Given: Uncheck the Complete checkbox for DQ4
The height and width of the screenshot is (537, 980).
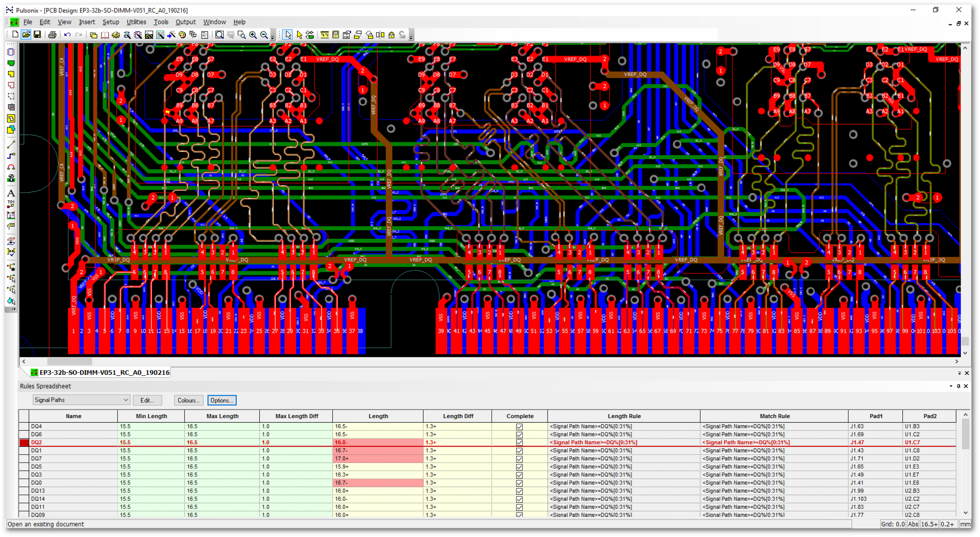Looking at the screenshot, I should [519, 427].
